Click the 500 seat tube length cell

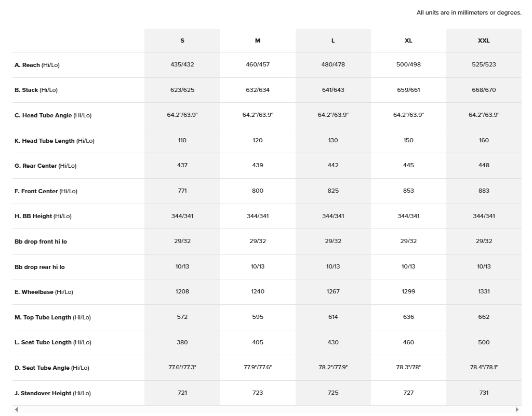coord(484,343)
